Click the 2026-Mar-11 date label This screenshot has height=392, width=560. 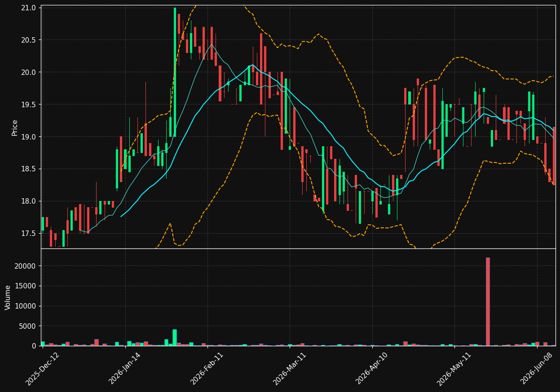(x=290, y=369)
